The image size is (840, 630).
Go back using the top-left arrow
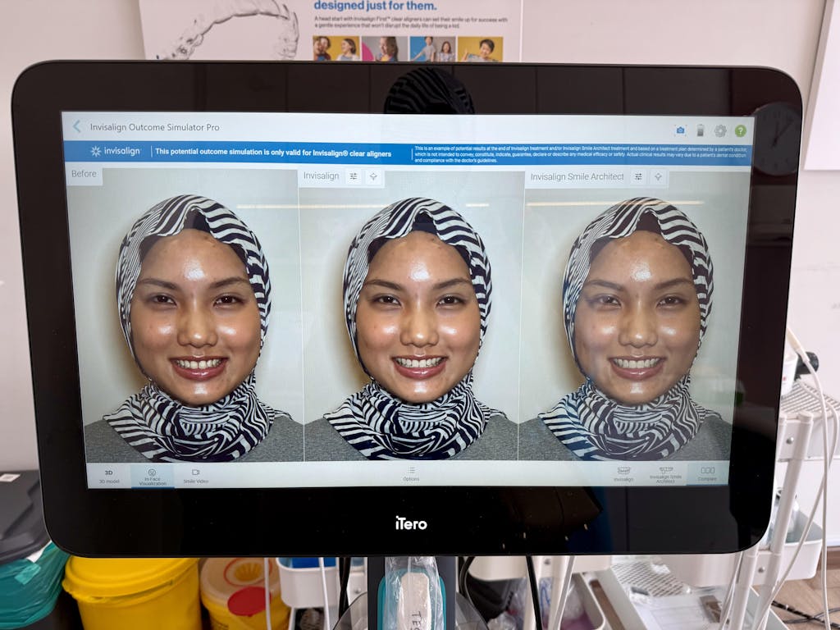(x=77, y=126)
